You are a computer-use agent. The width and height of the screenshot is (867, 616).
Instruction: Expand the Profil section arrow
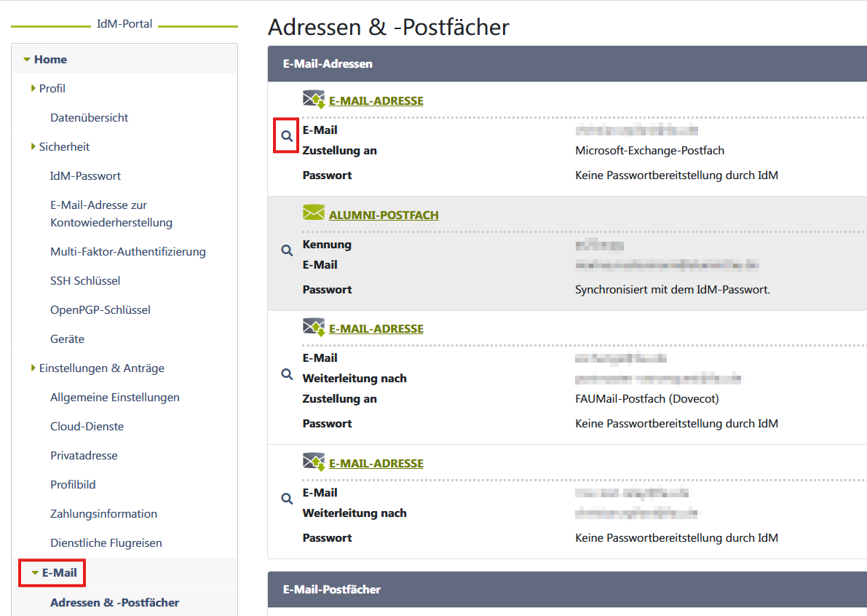click(33, 88)
